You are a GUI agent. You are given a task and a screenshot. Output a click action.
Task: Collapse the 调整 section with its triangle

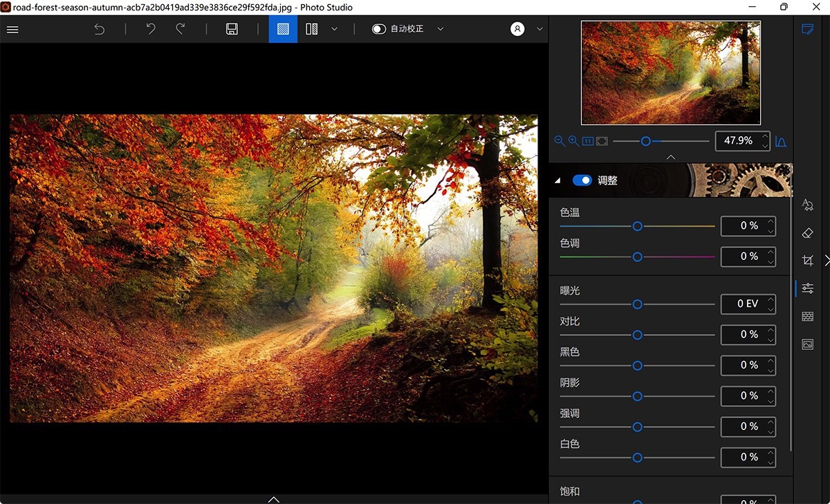point(557,180)
